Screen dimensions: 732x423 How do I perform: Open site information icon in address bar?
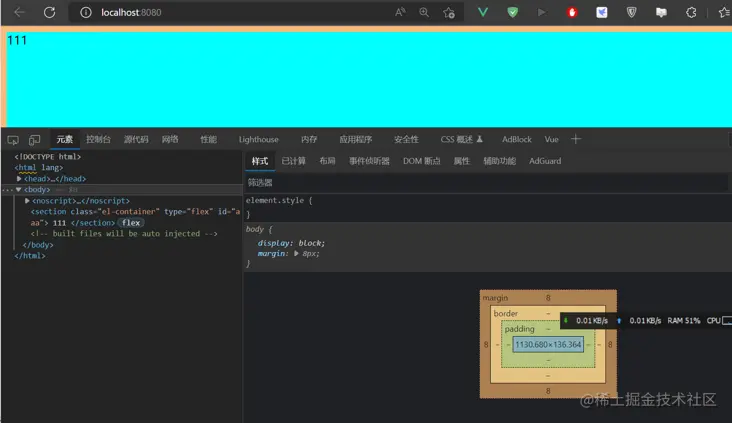click(85, 13)
